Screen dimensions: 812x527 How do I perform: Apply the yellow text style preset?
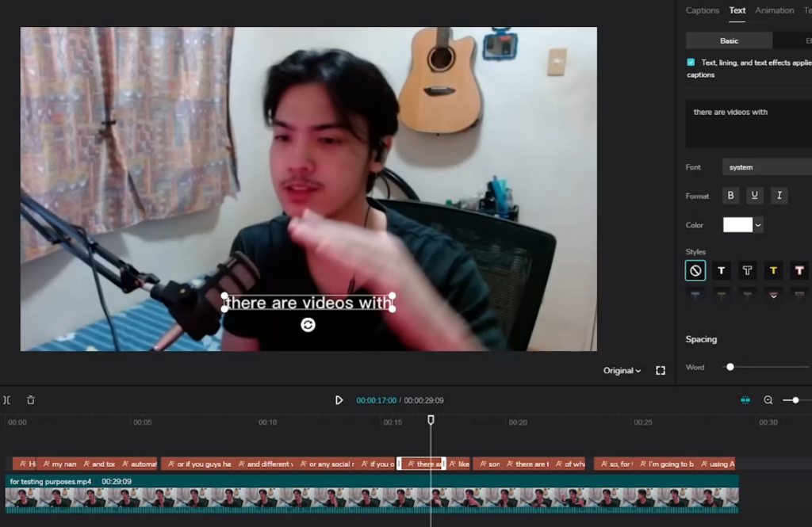[x=772, y=270]
